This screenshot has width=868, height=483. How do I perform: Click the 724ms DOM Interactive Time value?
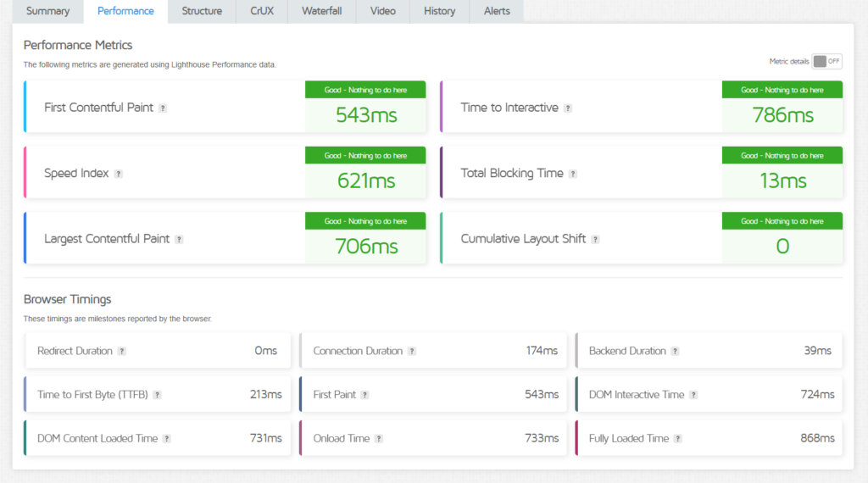[818, 395]
